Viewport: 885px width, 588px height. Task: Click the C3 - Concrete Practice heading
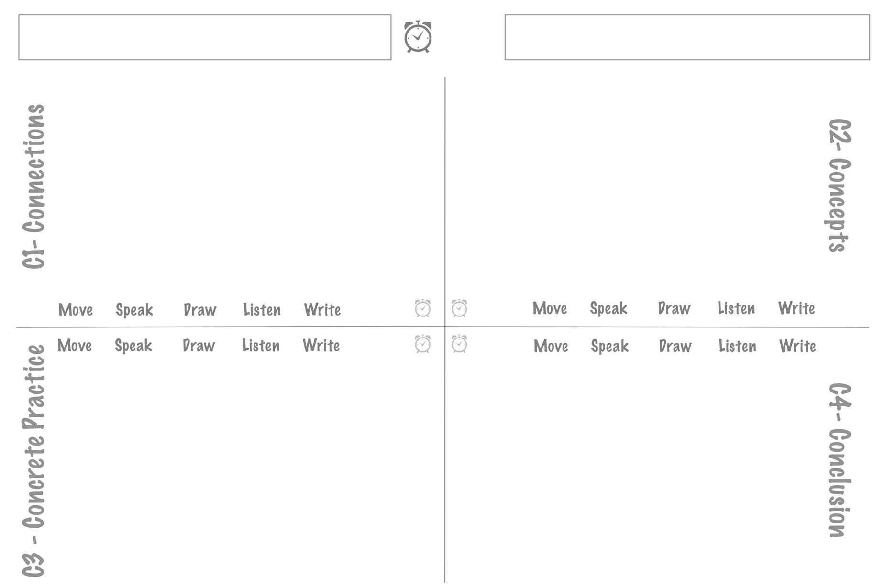(33, 460)
